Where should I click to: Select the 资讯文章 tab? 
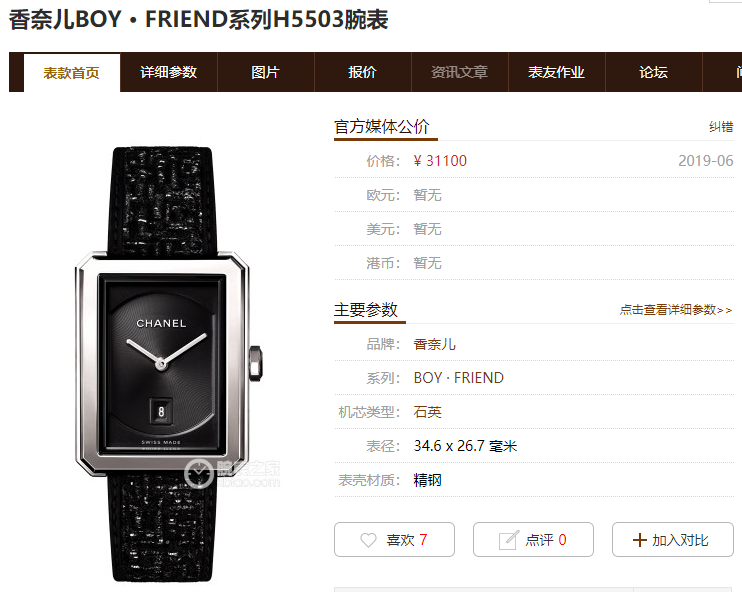[459, 72]
